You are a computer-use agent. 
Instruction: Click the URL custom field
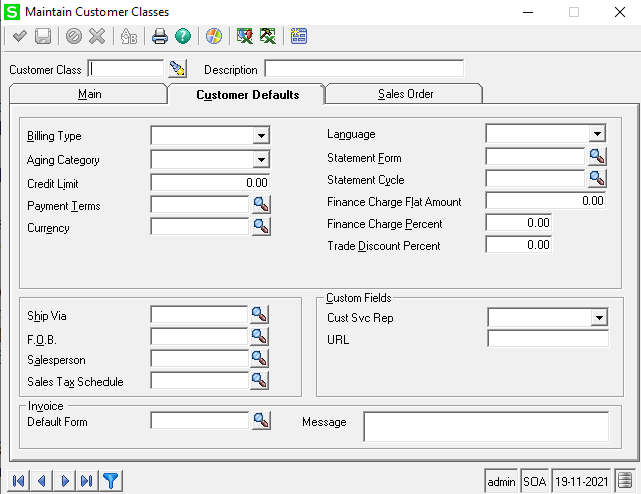tap(548, 339)
